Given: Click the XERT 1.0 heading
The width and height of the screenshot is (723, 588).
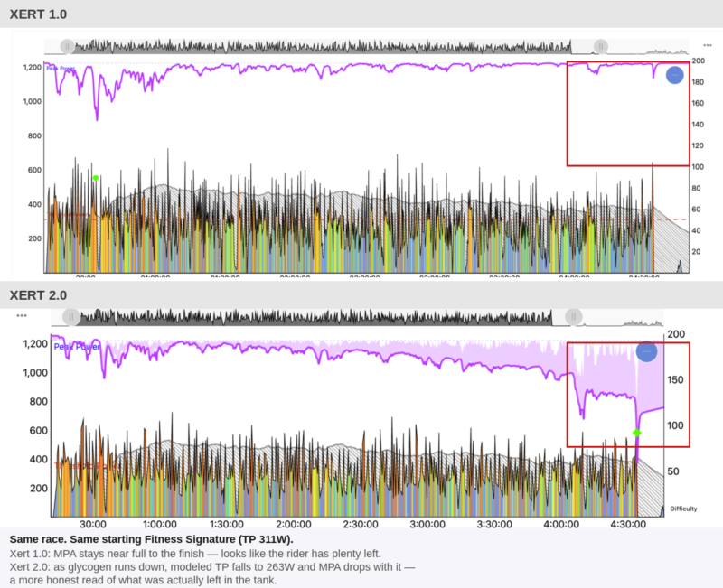Looking at the screenshot, I should tap(38, 14).
